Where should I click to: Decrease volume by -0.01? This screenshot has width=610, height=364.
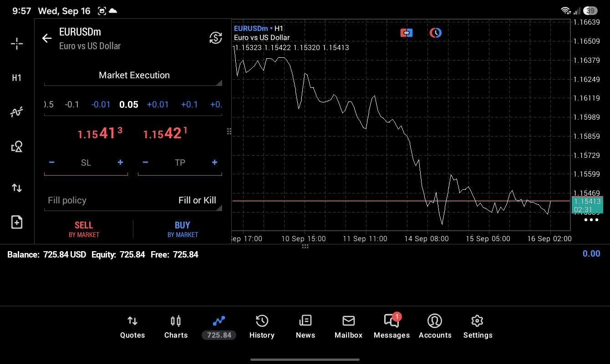click(x=101, y=105)
